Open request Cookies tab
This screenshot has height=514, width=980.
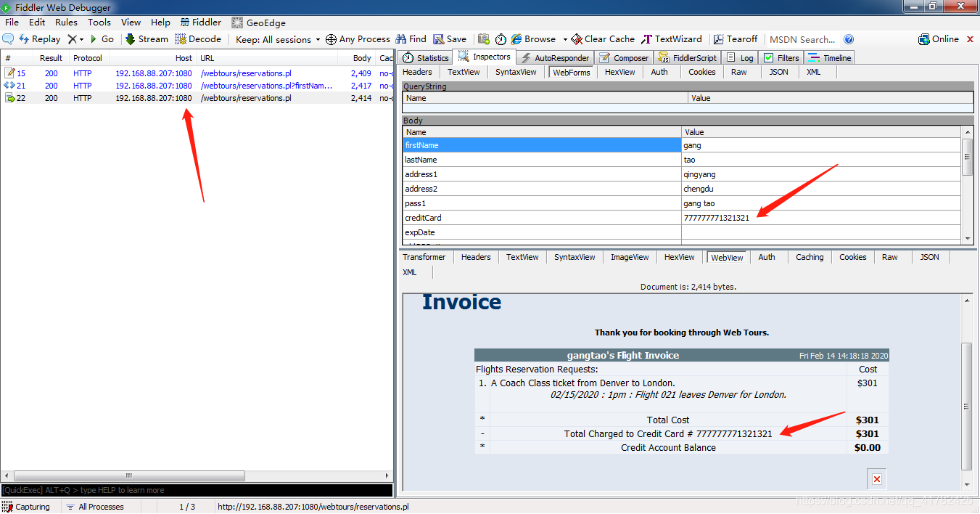[x=701, y=72]
